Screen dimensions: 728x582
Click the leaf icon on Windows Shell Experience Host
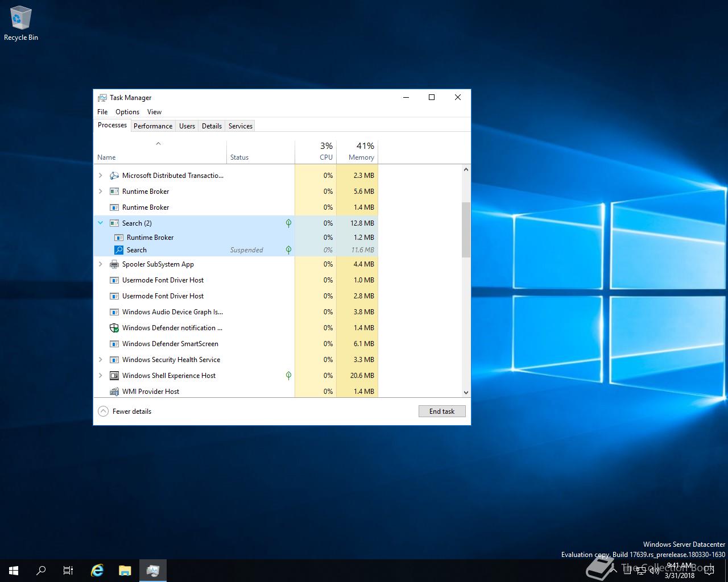click(288, 376)
